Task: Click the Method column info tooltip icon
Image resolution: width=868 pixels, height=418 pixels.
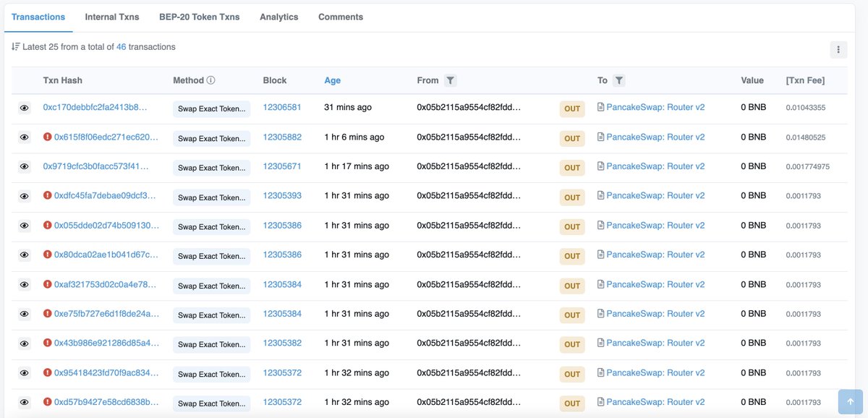Action: (x=210, y=80)
